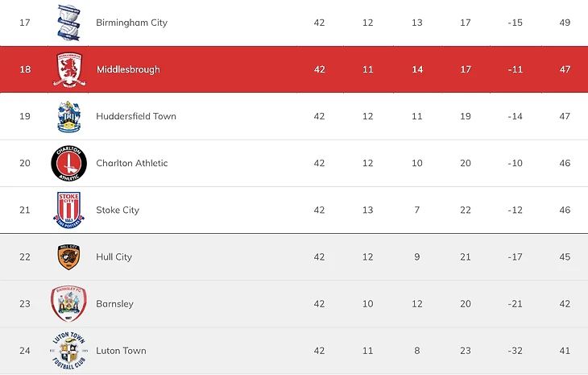588x375 pixels.
Task: Open the Stoke City crest icon
Action: 68,210
